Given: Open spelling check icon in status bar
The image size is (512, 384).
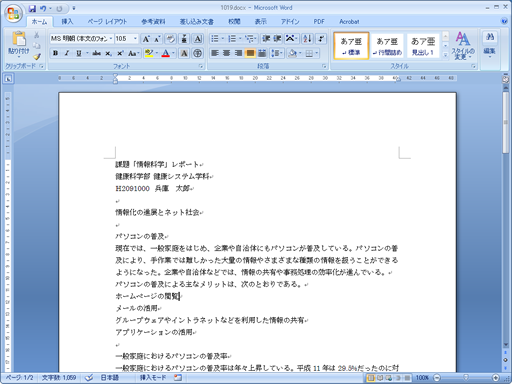Looking at the screenshot, I should tap(89, 378).
